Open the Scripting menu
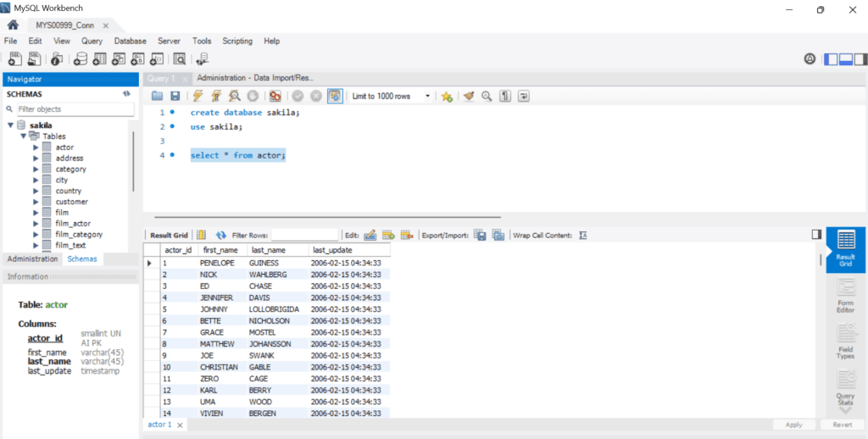Viewport: 868px width, 439px height. coord(237,41)
